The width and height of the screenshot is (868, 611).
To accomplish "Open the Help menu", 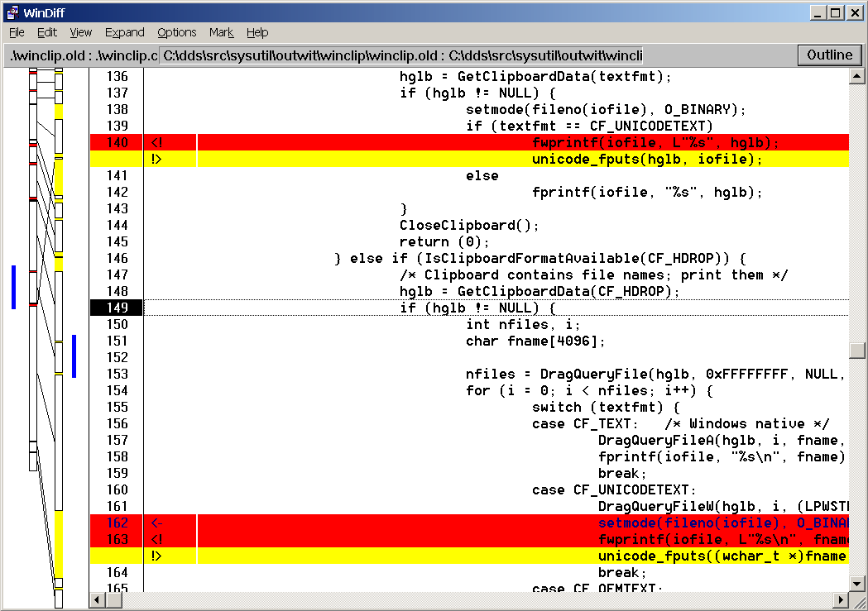I will click(x=257, y=32).
